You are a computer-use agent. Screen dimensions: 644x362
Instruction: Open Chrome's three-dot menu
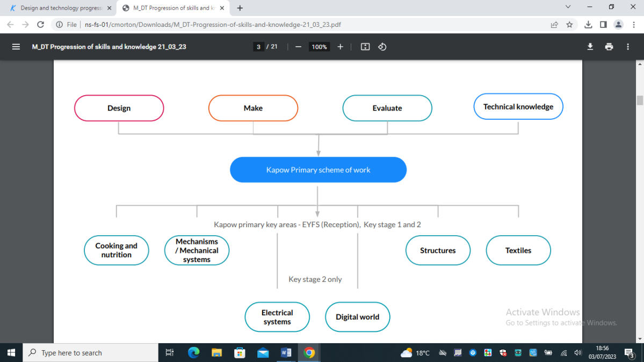[633, 24]
